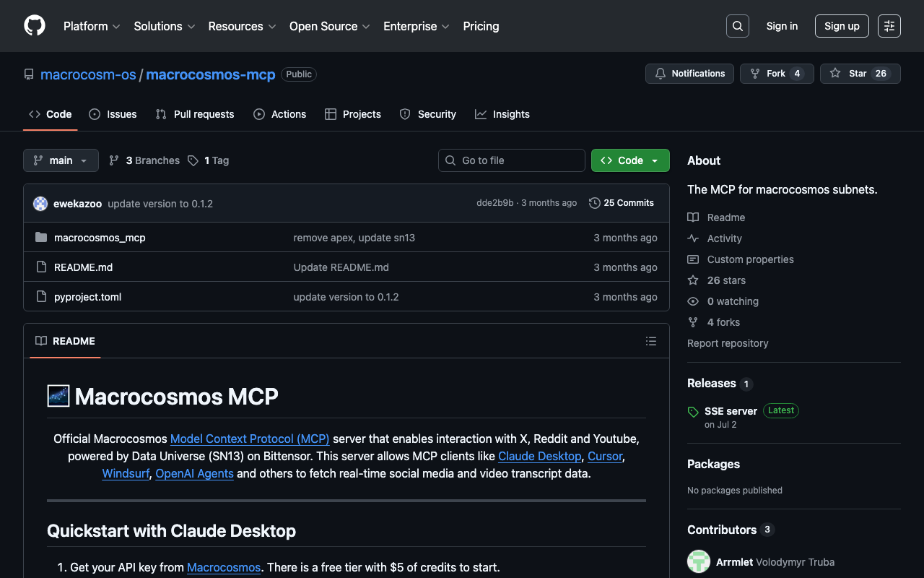Expand the Solutions header menu
The image size is (924, 578).
pos(164,26)
